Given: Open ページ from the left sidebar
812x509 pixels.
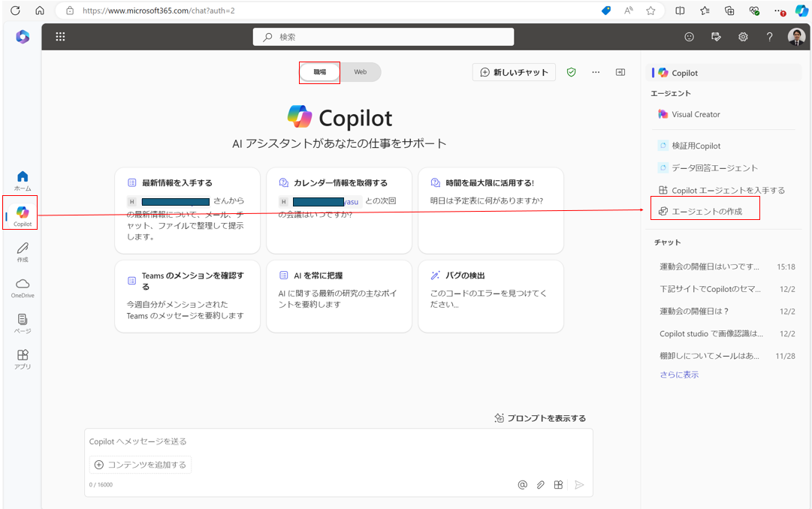Looking at the screenshot, I should pos(23,324).
